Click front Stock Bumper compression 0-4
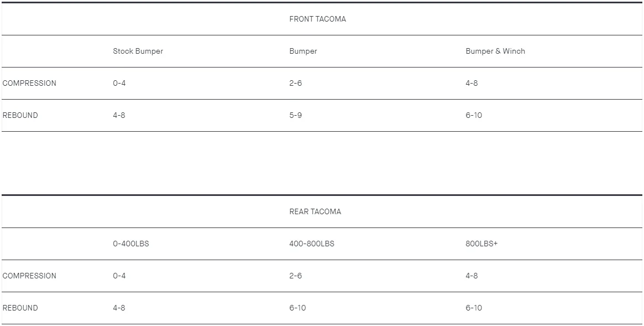 (119, 83)
